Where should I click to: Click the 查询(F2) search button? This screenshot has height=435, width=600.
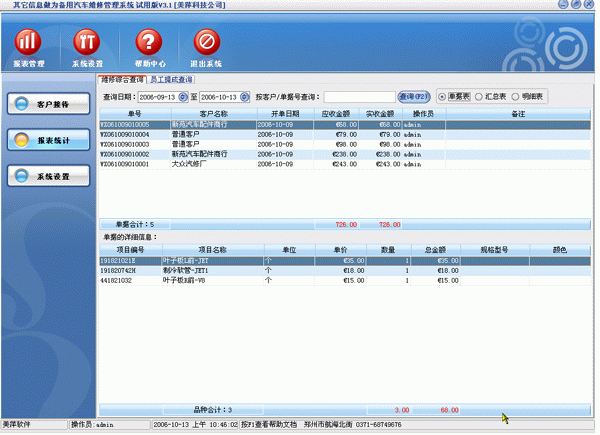pos(414,97)
